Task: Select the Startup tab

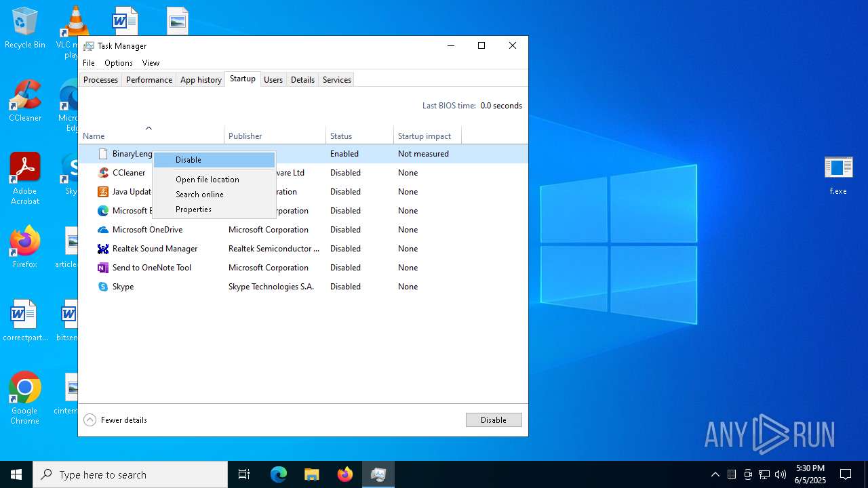Action: [243, 79]
